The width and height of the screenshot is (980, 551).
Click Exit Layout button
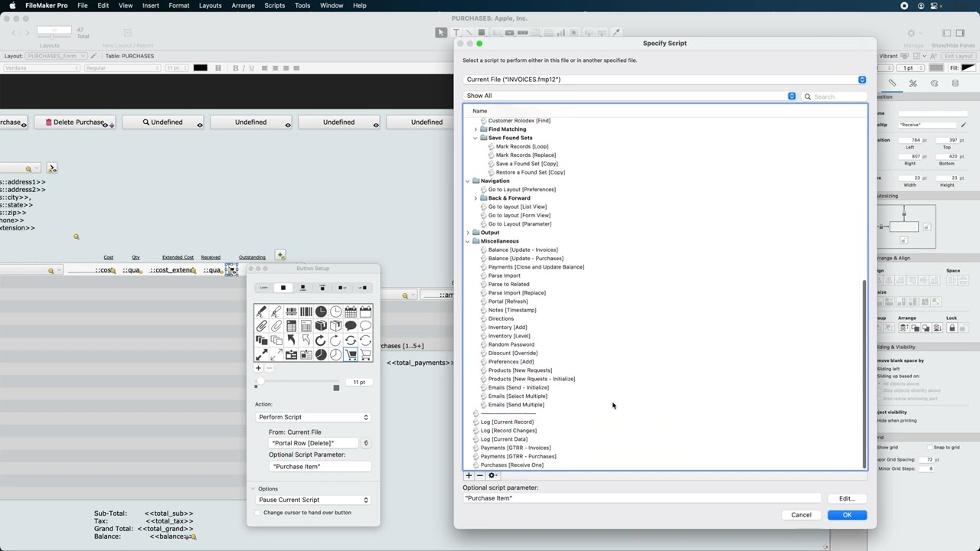958,56
